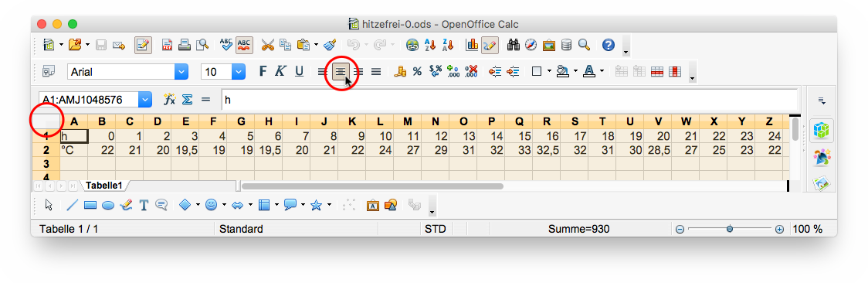Select the Text tool in drawing toolbar

coord(144,205)
